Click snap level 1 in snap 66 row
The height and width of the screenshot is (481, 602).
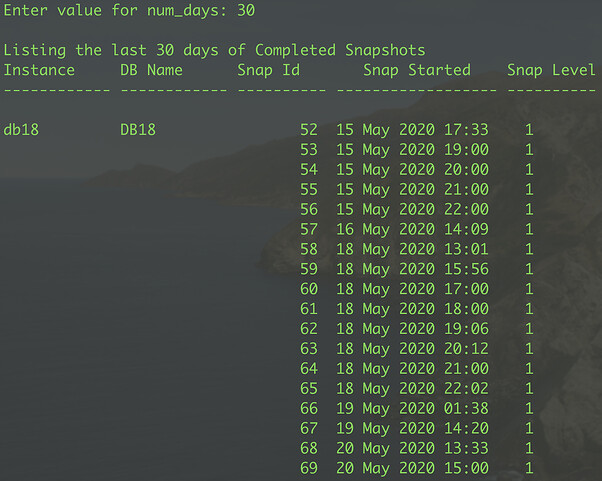529,408
